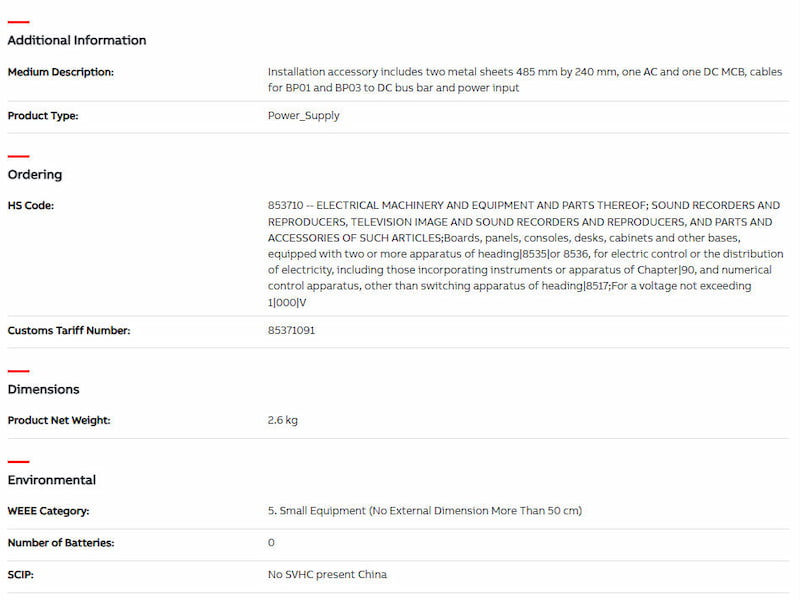The image size is (800, 600).
Task: Select the HS Code label
Action: tap(31, 206)
